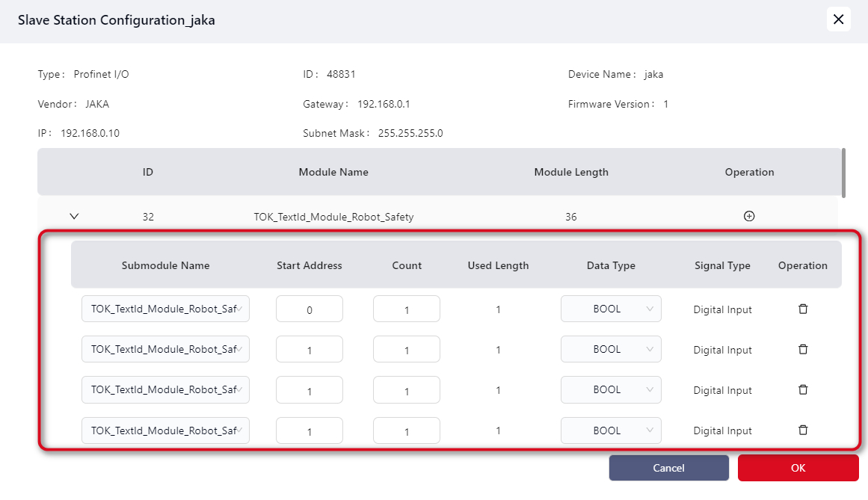Viewport: 868px width, 500px height.
Task: Open third row Data Type dropdown
Action: click(x=611, y=390)
